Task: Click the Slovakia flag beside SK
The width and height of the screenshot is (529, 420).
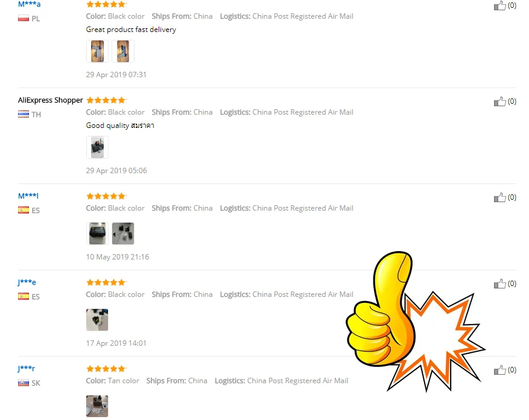Action: tap(24, 383)
